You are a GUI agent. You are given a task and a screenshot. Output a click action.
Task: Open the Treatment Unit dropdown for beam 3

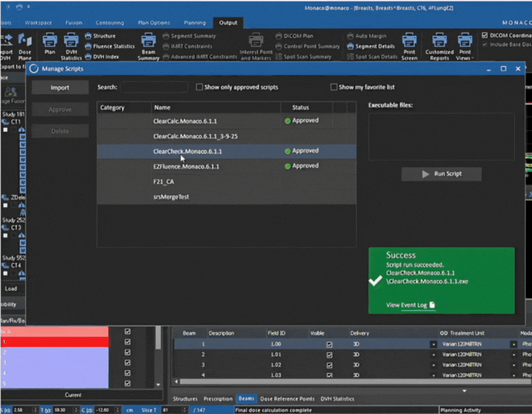[x=513, y=365]
